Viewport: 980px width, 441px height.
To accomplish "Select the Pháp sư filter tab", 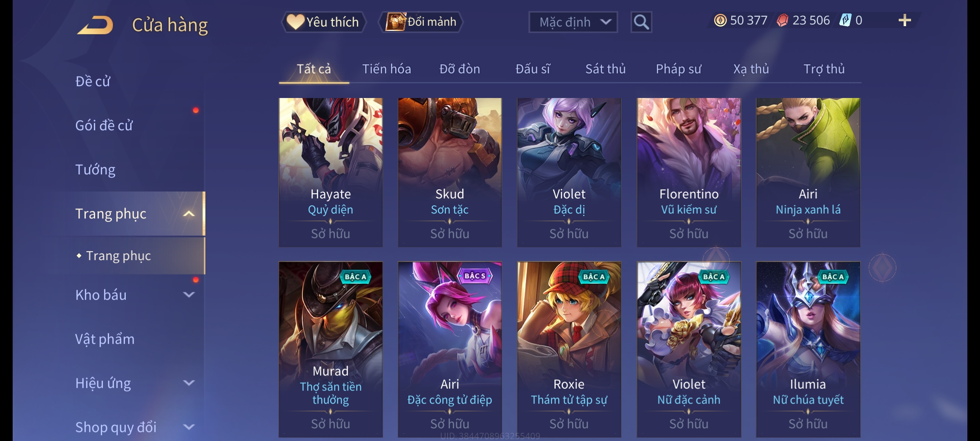I will pyautogui.click(x=678, y=69).
